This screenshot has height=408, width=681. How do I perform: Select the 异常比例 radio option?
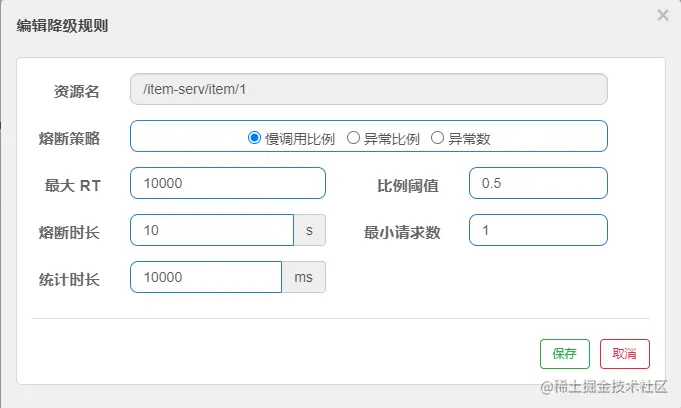353,138
